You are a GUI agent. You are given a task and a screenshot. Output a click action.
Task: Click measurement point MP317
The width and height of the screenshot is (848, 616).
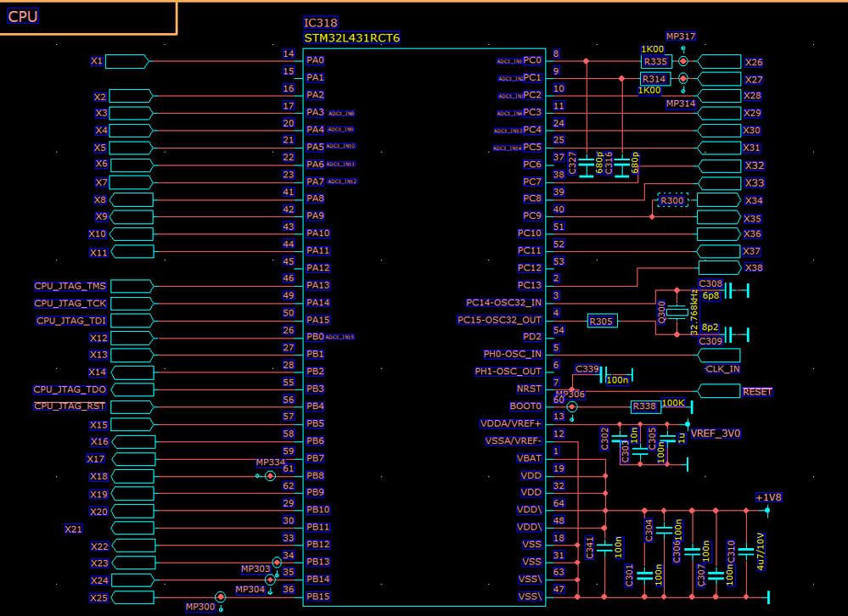pyautogui.click(x=683, y=61)
